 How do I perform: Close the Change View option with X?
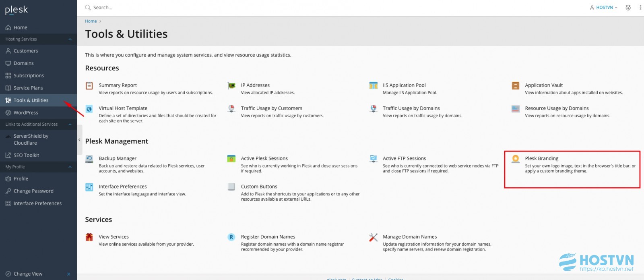click(69, 274)
